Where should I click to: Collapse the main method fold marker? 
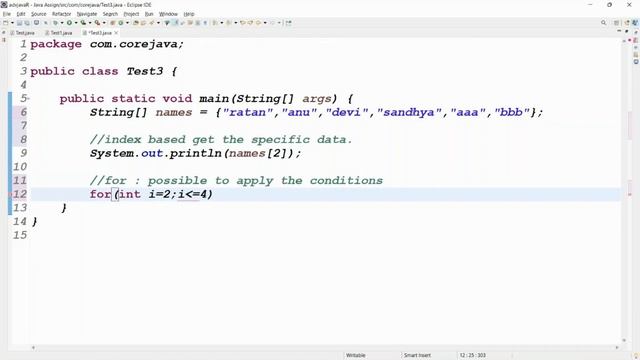click(29, 98)
